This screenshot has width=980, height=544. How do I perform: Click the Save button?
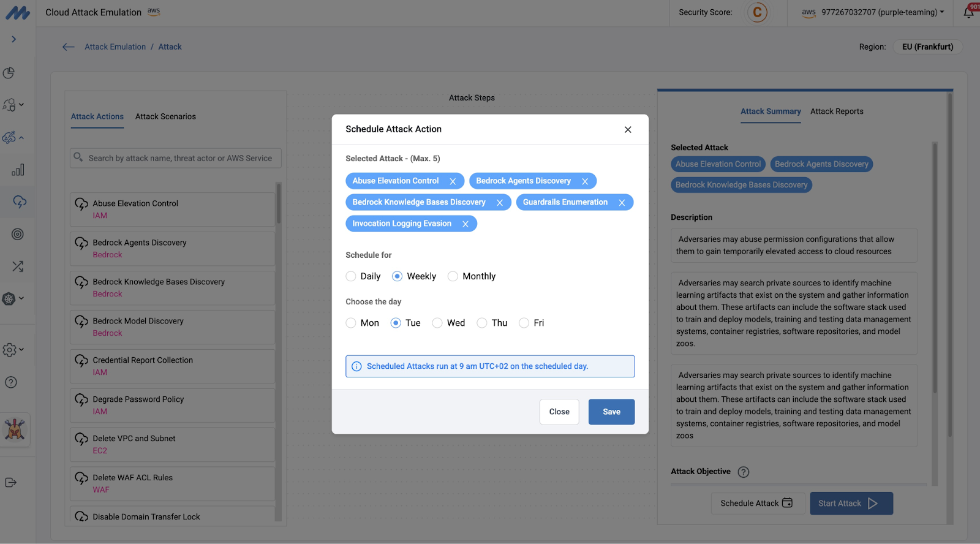coord(611,412)
